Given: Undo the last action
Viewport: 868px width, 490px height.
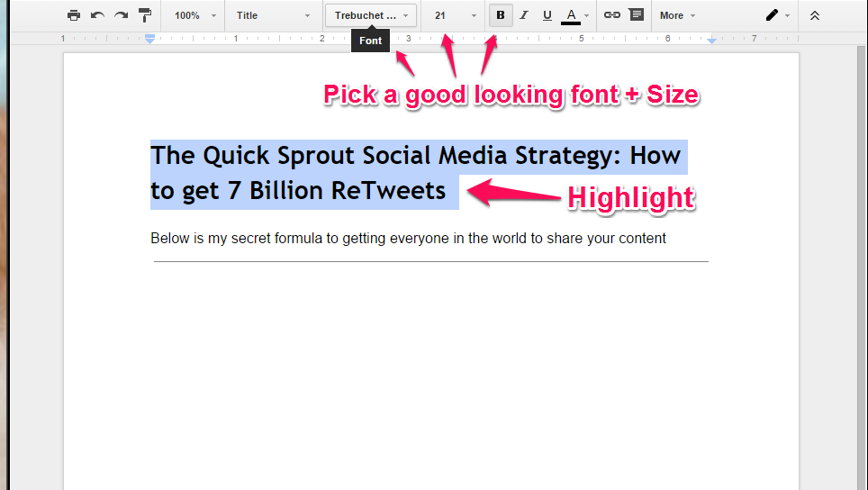Looking at the screenshot, I should pos(97,15).
